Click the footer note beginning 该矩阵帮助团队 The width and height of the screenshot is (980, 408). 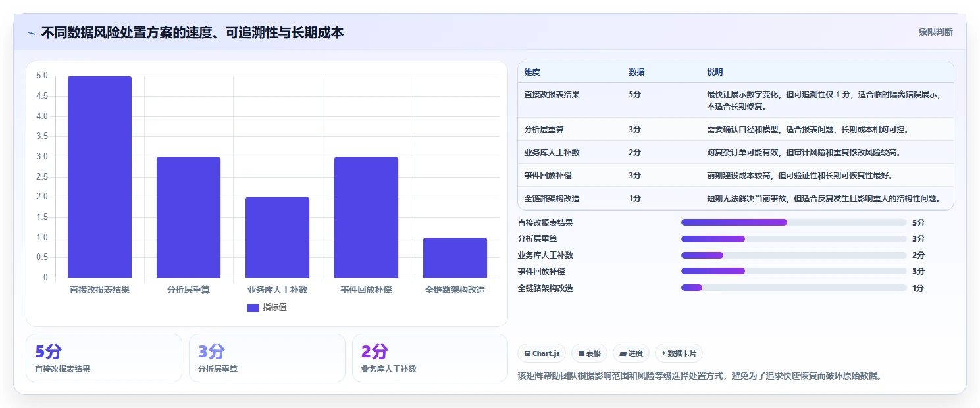click(700, 376)
